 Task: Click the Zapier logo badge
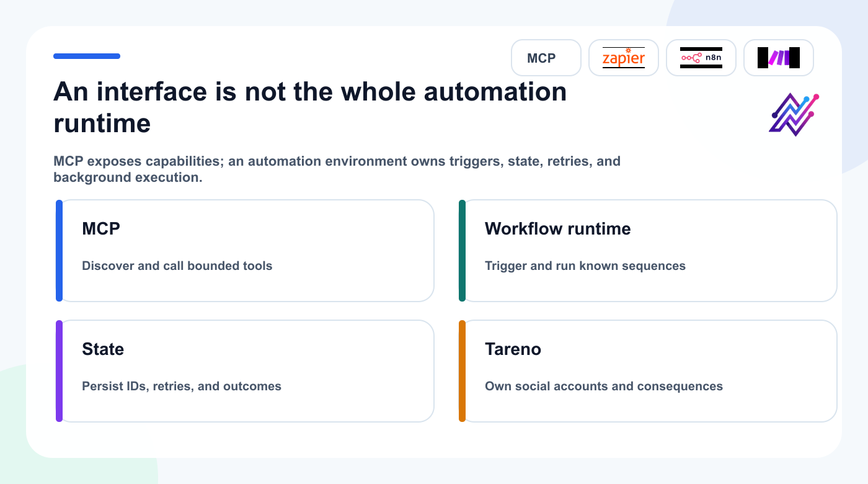coord(624,58)
